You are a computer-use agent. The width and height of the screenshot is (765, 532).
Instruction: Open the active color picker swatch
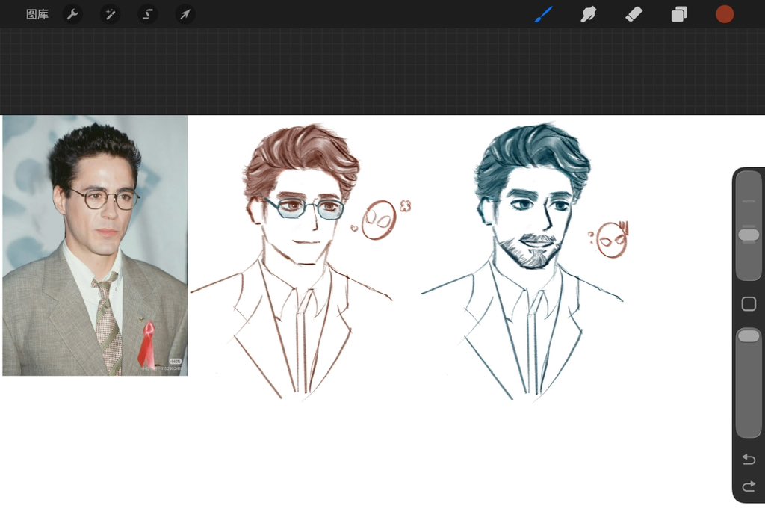click(725, 15)
